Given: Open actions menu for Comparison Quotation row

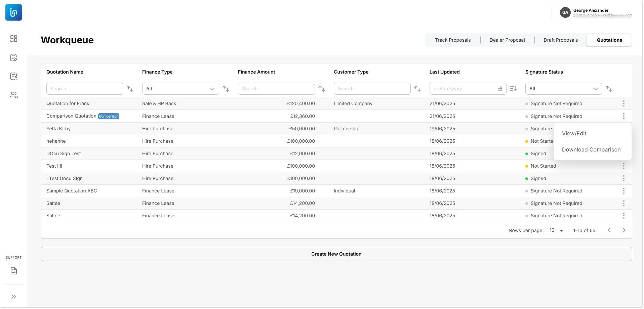Looking at the screenshot, I should coord(624,116).
